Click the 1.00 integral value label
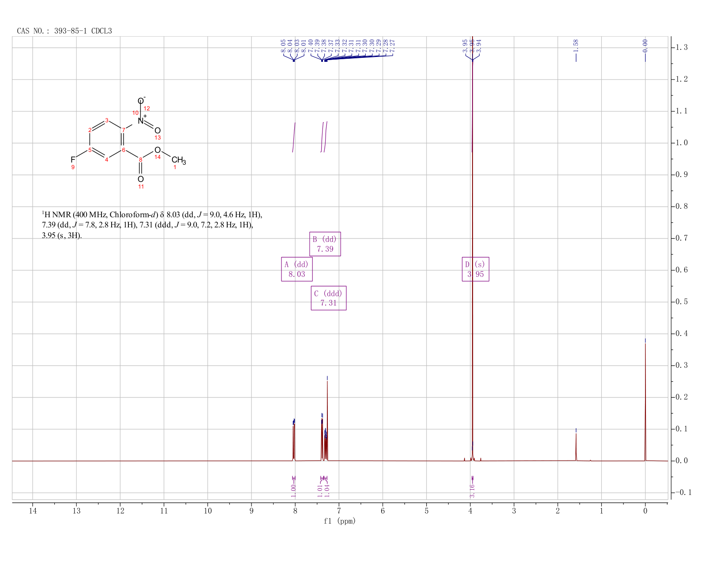This screenshot has height=563, width=728. click(293, 490)
